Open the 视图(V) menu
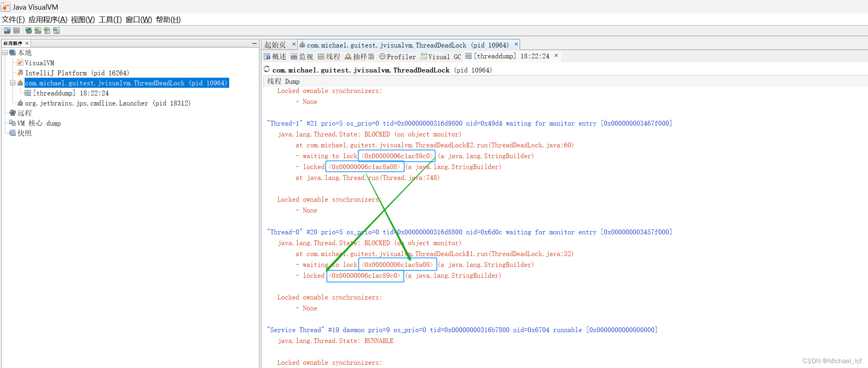Viewport: 868px width, 368px height. [x=83, y=20]
